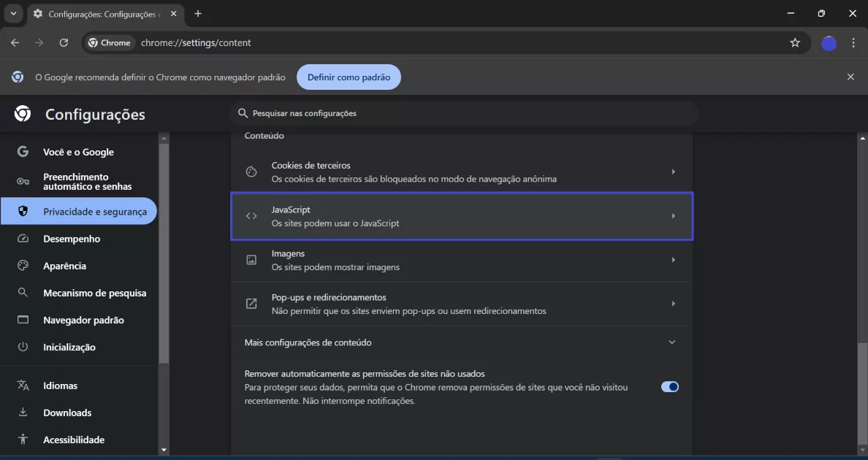Viewport: 868px width, 460px height.
Task: Open the profile avatar circle
Action: 829,42
